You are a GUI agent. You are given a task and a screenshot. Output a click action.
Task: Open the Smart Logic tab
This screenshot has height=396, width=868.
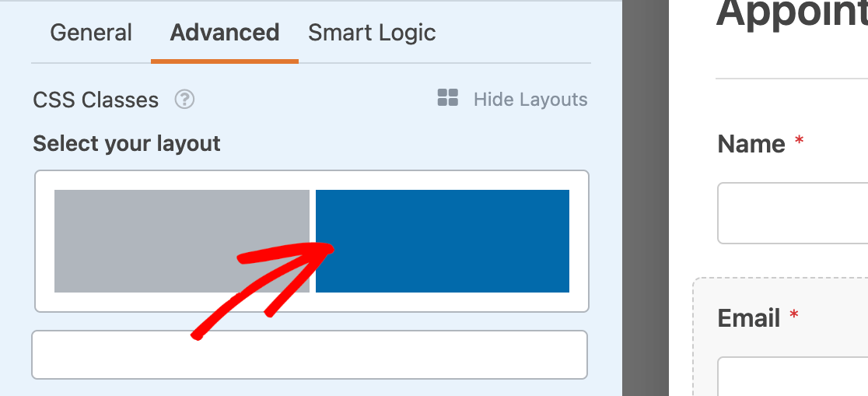372,33
